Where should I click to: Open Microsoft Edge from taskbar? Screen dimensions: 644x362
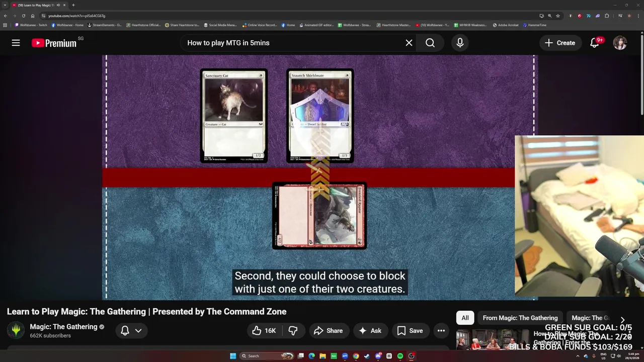point(311,356)
